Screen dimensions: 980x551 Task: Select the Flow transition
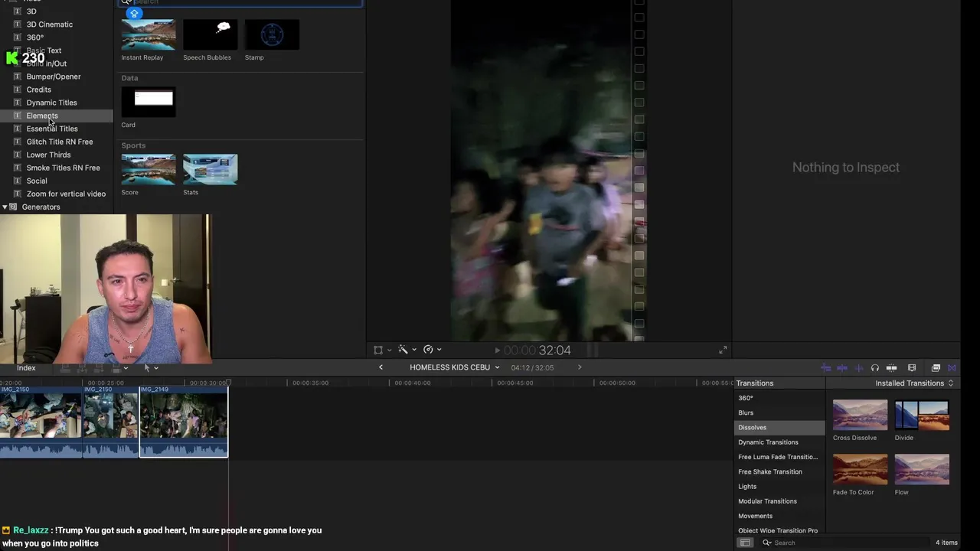click(x=922, y=470)
